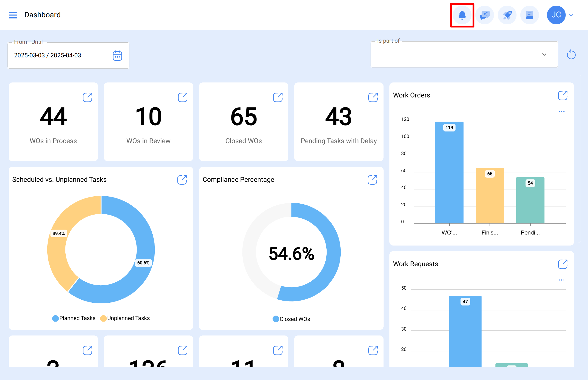The height and width of the screenshot is (380, 588).
Task: Click the Work Requests chart title
Action: (x=415, y=264)
